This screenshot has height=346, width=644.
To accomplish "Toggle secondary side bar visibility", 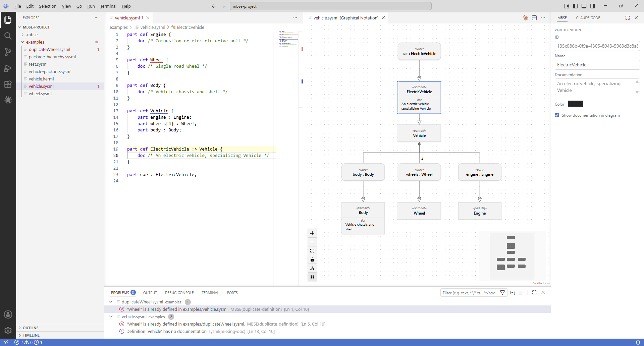I will tap(593, 6).
